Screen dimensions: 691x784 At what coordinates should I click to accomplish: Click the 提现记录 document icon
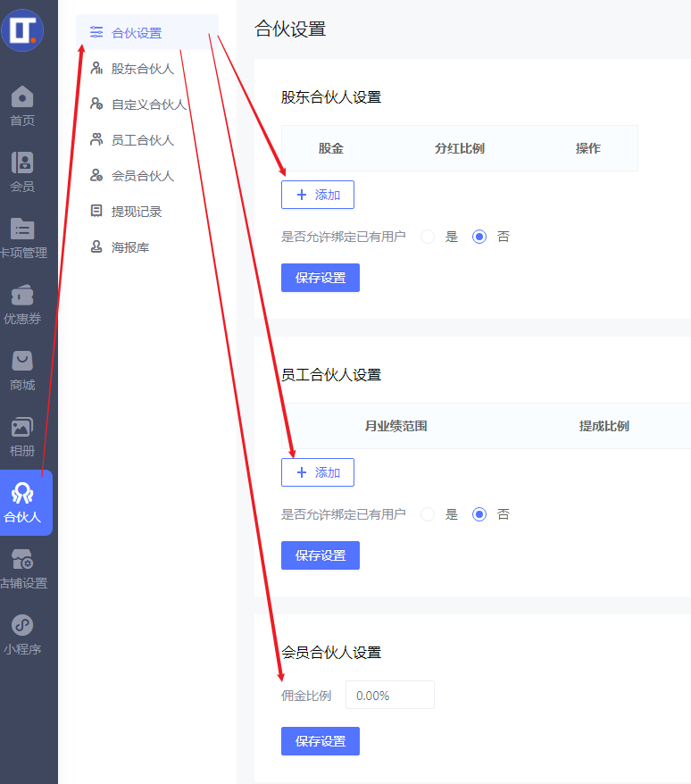(x=96, y=211)
